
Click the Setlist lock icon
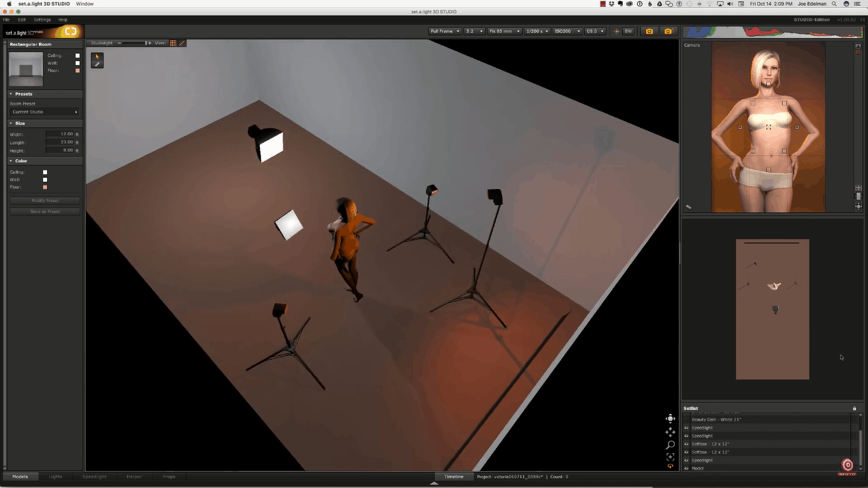tap(854, 409)
